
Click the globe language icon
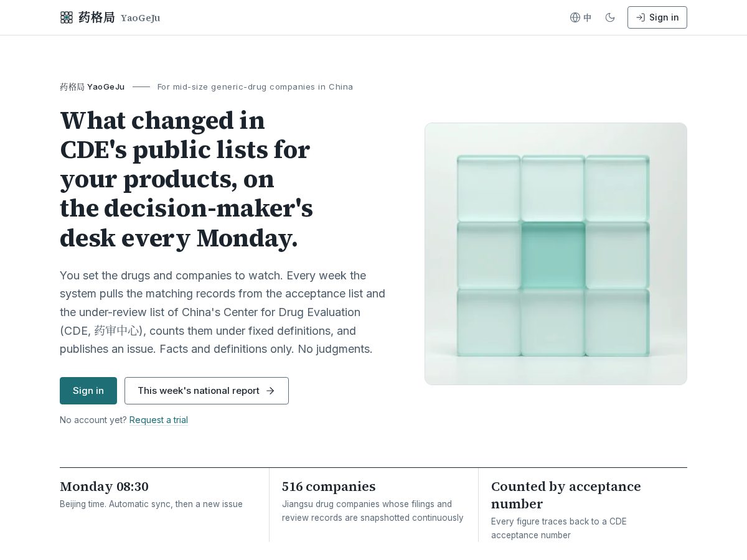pos(575,17)
